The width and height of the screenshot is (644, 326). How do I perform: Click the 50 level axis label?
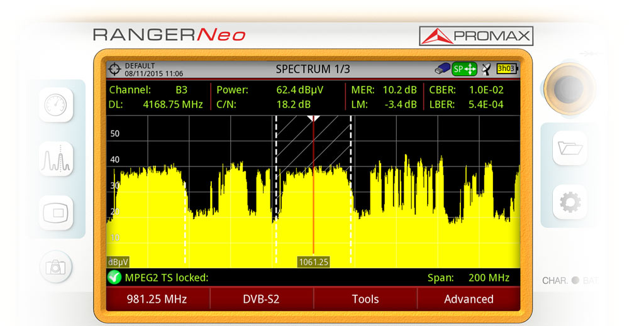pyautogui.click(x=115, y=134)
